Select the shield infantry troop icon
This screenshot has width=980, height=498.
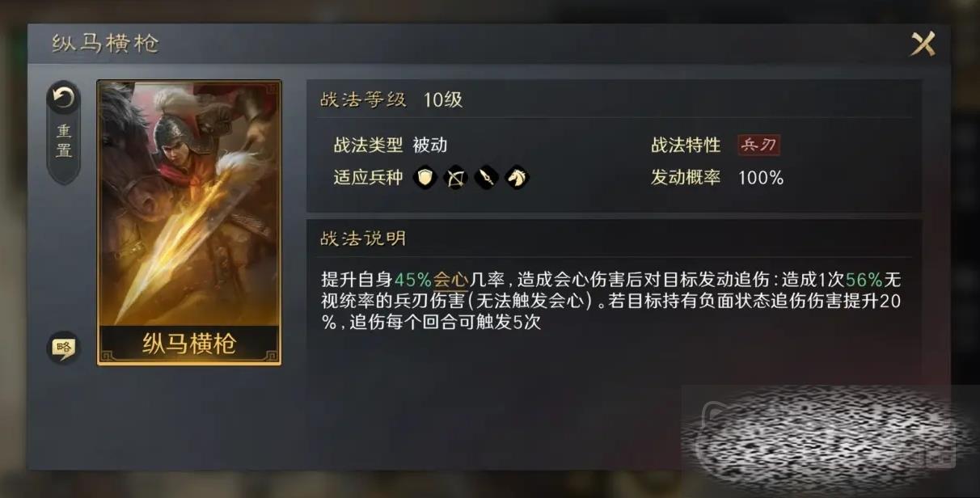[x=425, y=177]
